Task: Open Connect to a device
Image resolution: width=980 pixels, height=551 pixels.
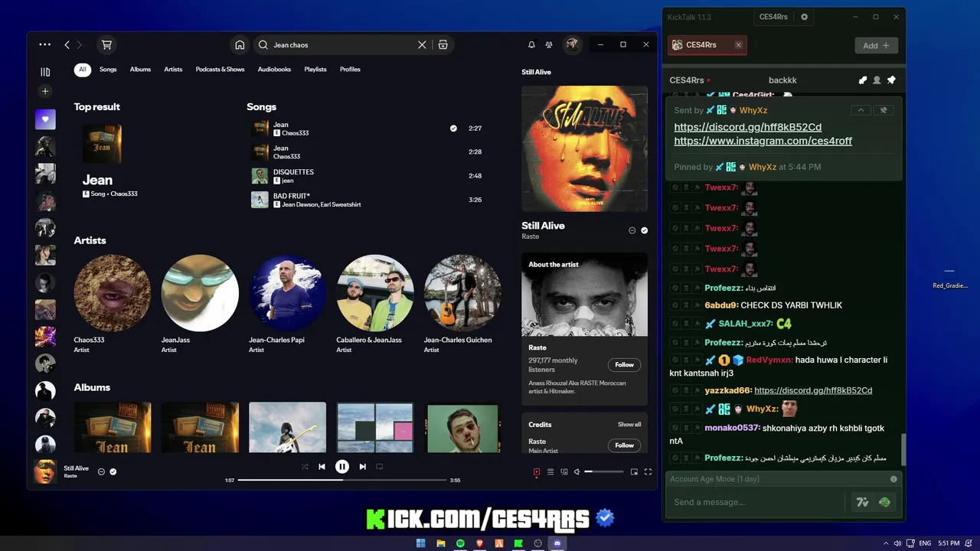Action: [564, 472]
